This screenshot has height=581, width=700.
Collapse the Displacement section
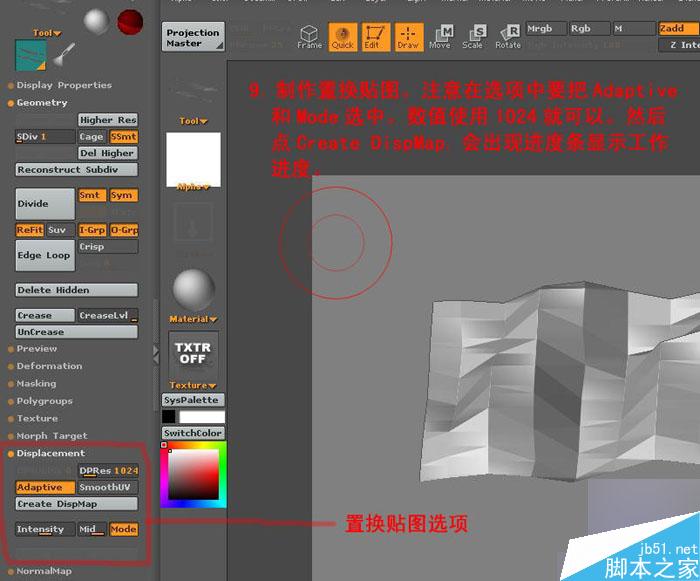[50, 453]
